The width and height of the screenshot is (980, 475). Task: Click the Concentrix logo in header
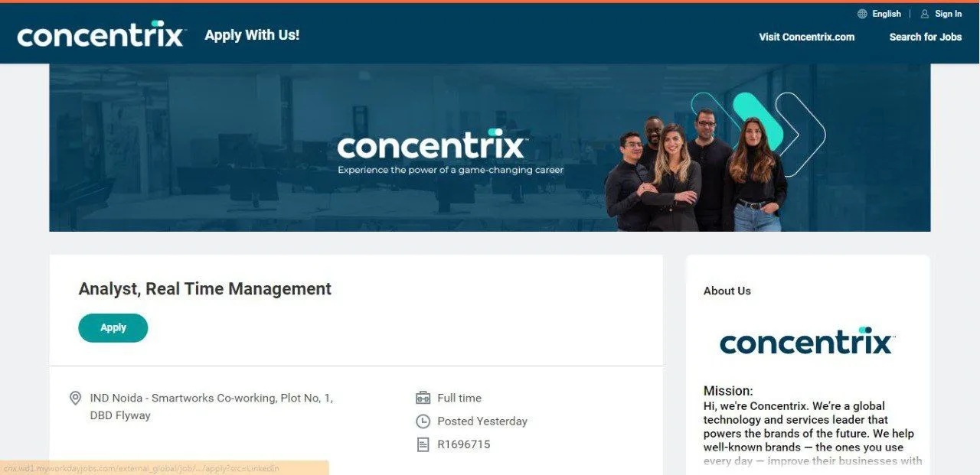tap(101, 35)
